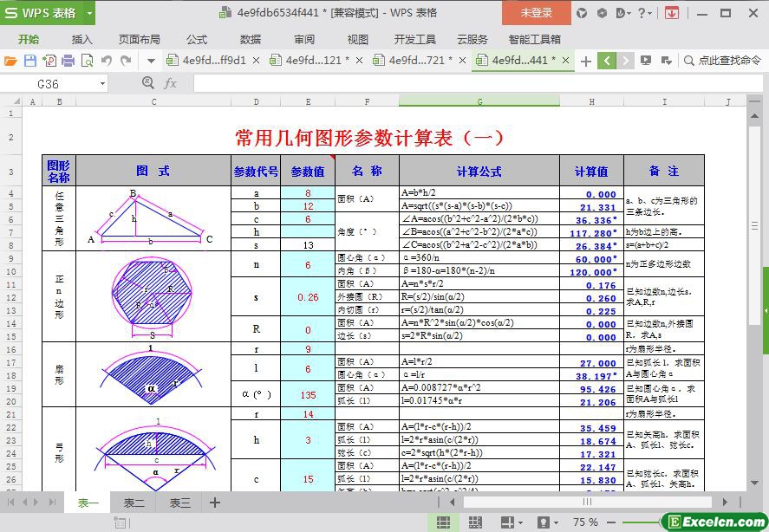Click the fx insert function icon
Screen dimensions: 769x532
pyautogui.click(x=170, y=83)
